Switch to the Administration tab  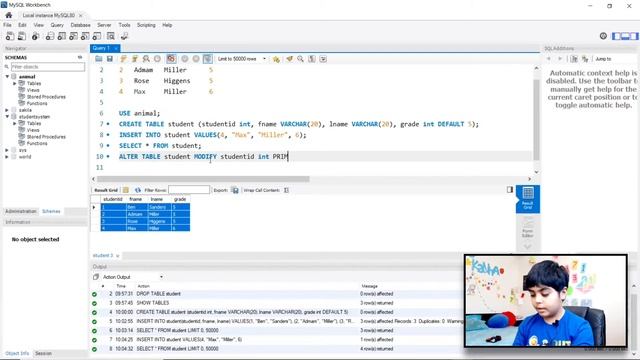click(x=21, y=211)
